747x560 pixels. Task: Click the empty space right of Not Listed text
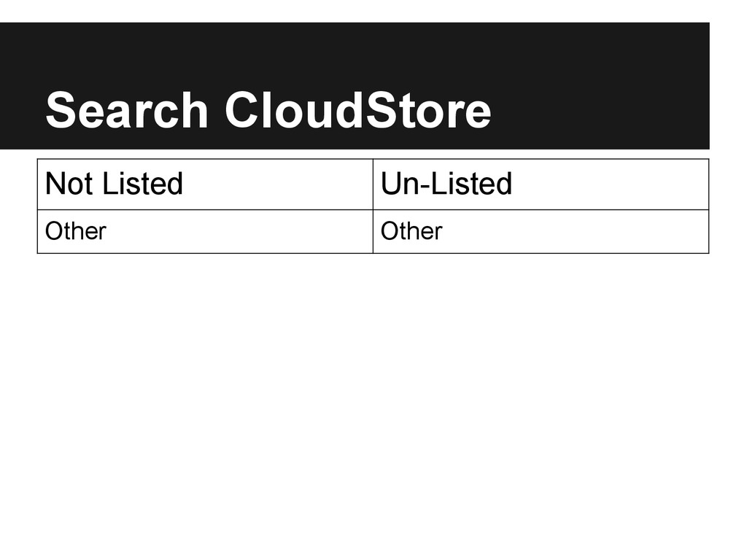click(x=276, y=184)
